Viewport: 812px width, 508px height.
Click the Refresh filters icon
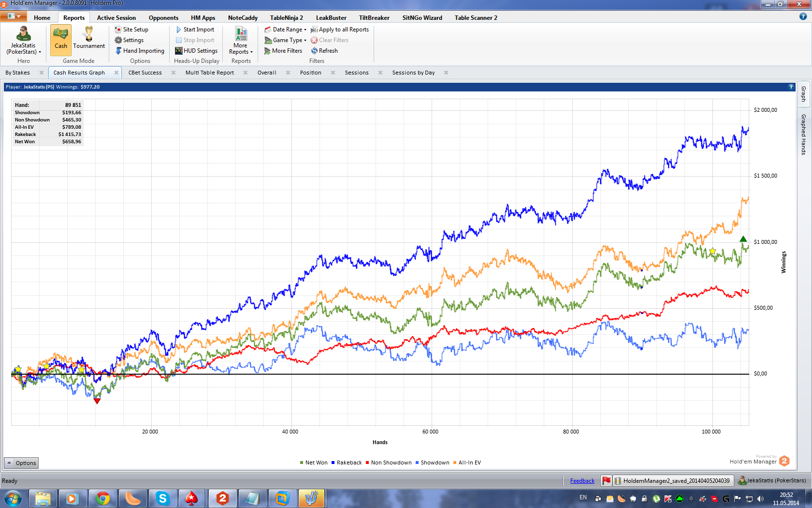314,51
